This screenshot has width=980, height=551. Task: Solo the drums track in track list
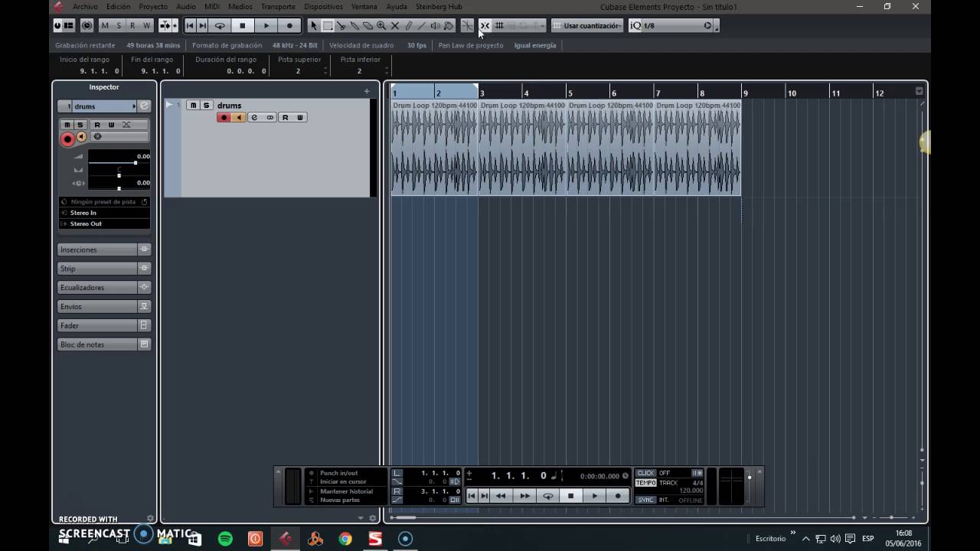tap(206, 106)
